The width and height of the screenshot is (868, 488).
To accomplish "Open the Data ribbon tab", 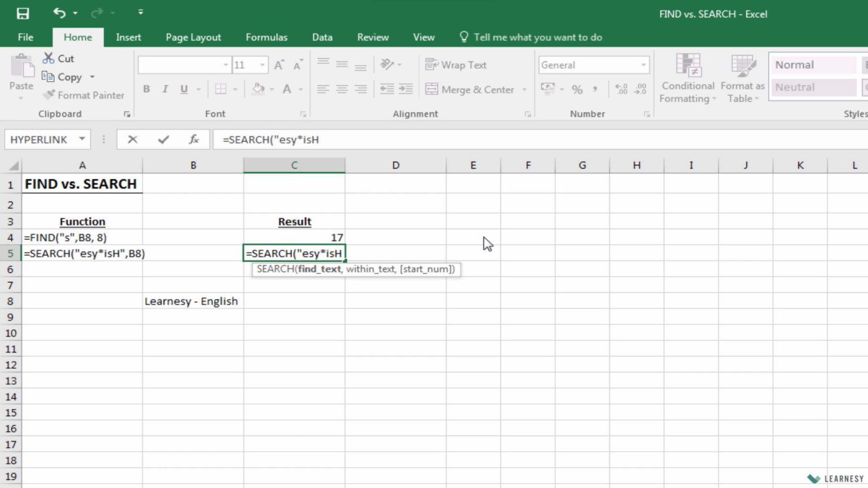I will pyautogui.click(x=322, y=37).
